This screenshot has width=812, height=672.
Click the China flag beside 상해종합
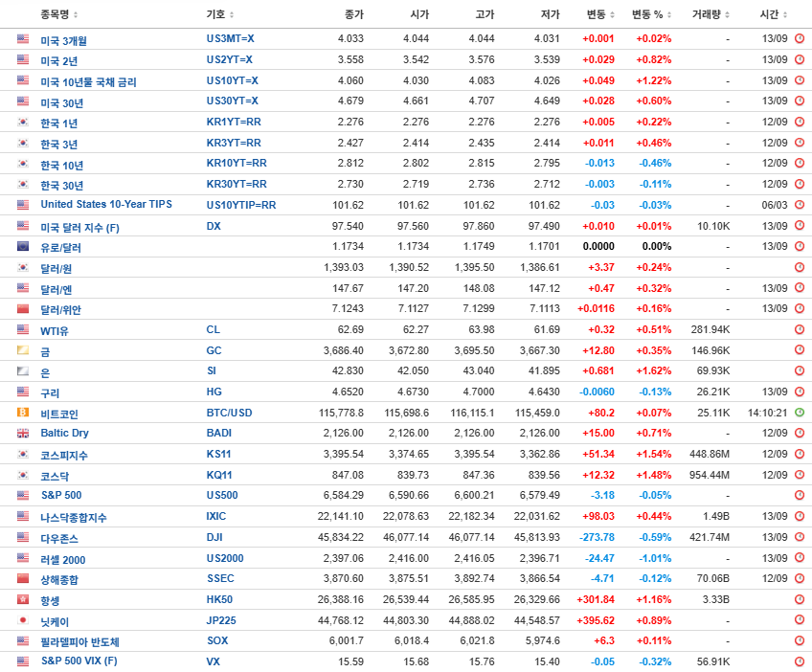(x=23, y=578)
